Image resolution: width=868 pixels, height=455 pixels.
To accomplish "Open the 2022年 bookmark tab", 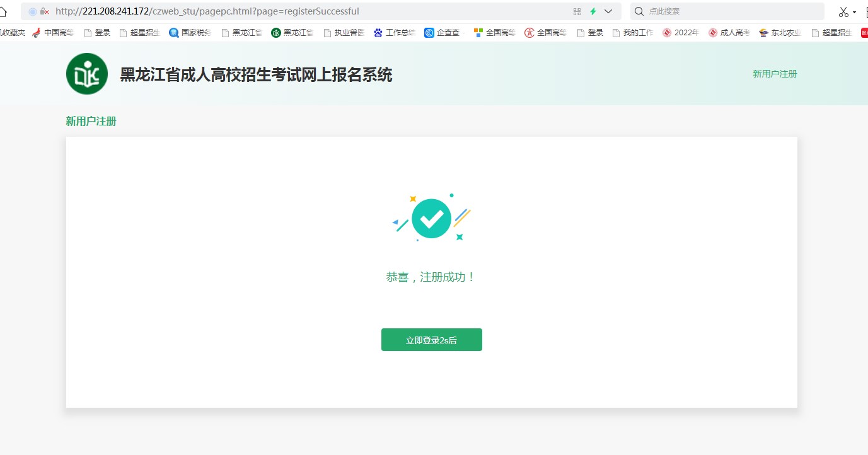I will click(x=681, y=33).
